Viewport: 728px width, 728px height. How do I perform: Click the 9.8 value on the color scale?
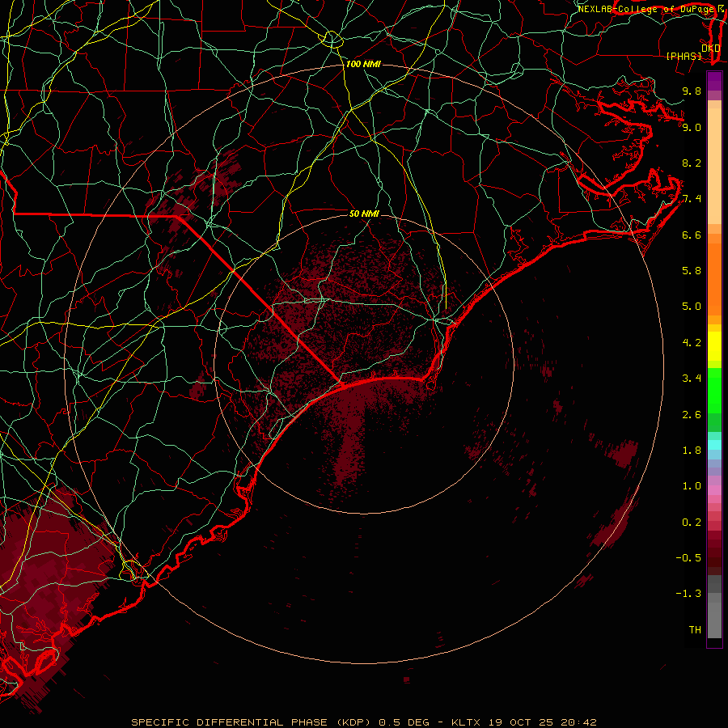pos(692,91)
